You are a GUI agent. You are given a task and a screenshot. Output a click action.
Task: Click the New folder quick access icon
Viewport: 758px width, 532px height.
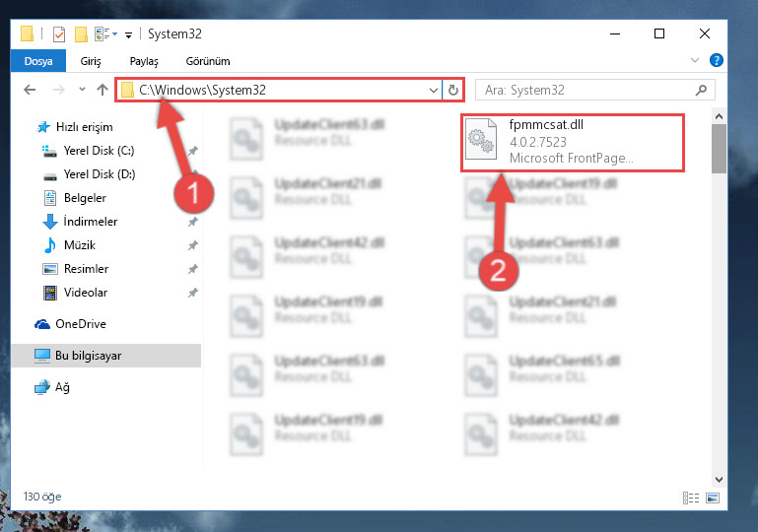point(81,34)
